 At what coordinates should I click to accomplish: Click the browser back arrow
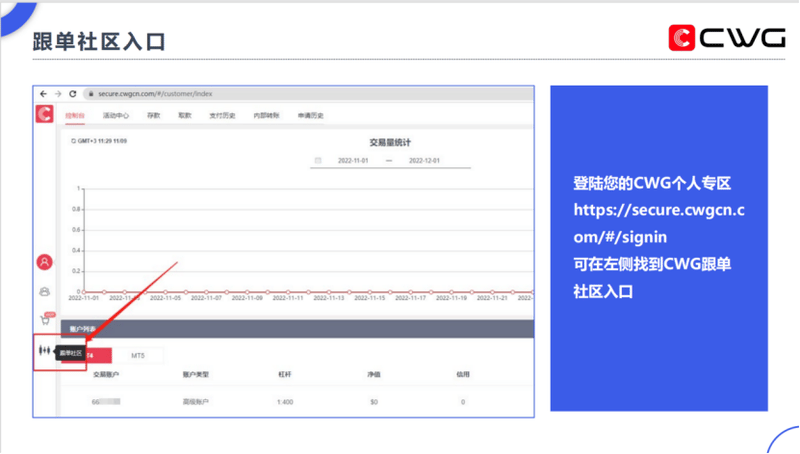pyautogui.click(x=43, y=94)
